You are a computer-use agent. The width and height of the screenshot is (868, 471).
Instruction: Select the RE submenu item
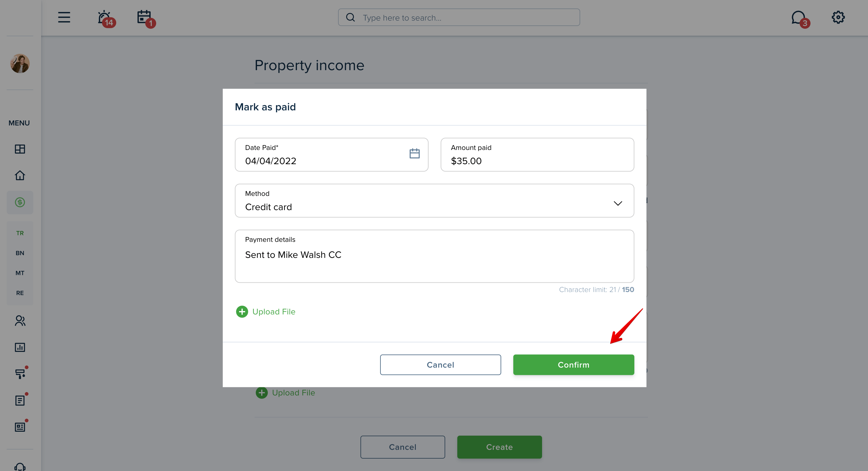point(20,293)
